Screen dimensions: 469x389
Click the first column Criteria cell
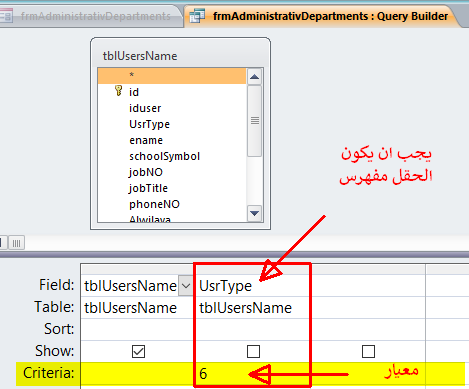[x=137, y=373]
